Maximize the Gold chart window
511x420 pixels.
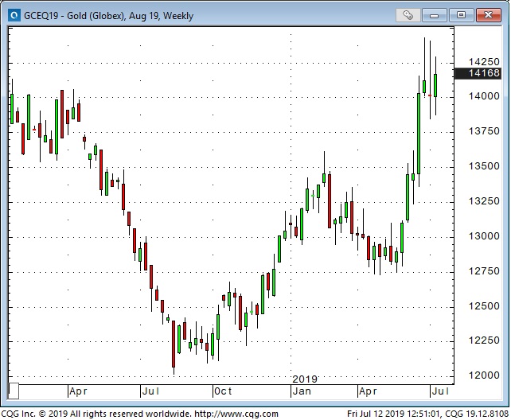click(461, 15)
